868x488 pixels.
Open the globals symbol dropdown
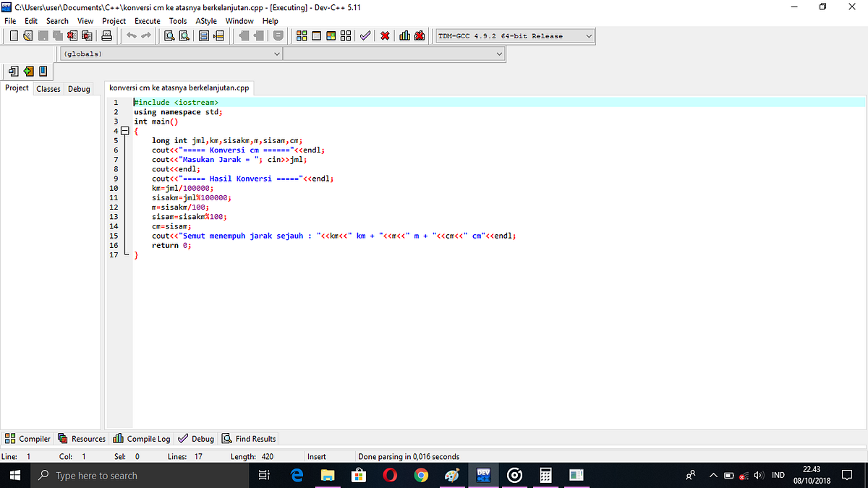click(277, 53)
